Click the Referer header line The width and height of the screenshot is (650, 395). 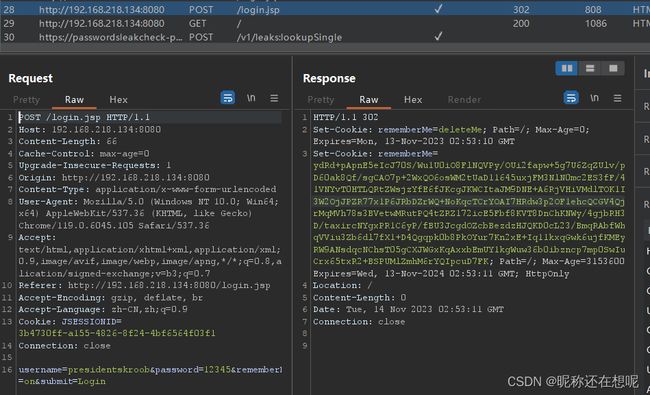tap(144, 286)
